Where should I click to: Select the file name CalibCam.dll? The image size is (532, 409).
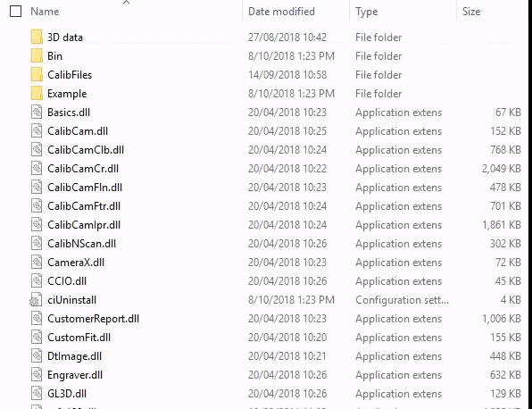pos(78,131)
